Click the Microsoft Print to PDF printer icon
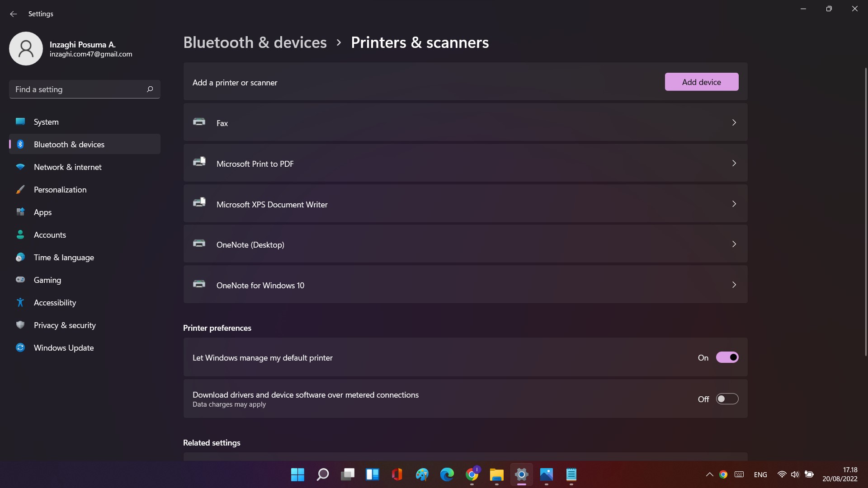This screenshot has width=868, height=488. click(199, 162)
